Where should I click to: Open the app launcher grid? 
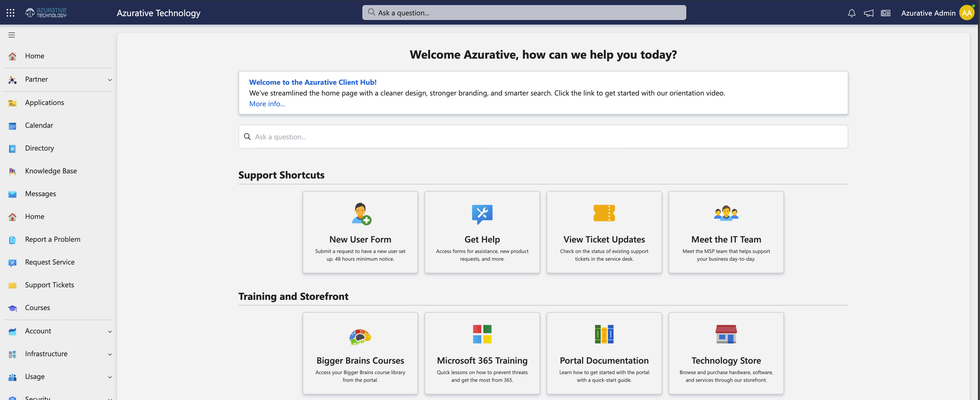click(10, 12)
